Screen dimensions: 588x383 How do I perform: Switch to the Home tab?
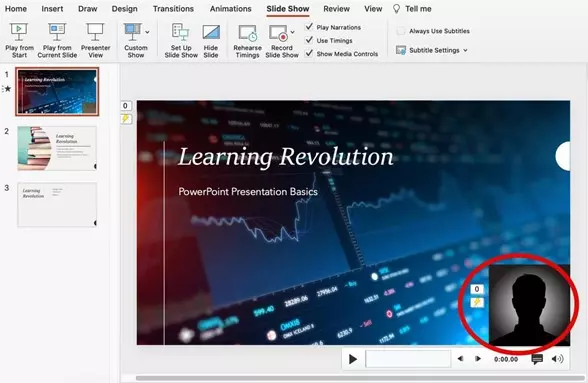(x=15, y=9)
